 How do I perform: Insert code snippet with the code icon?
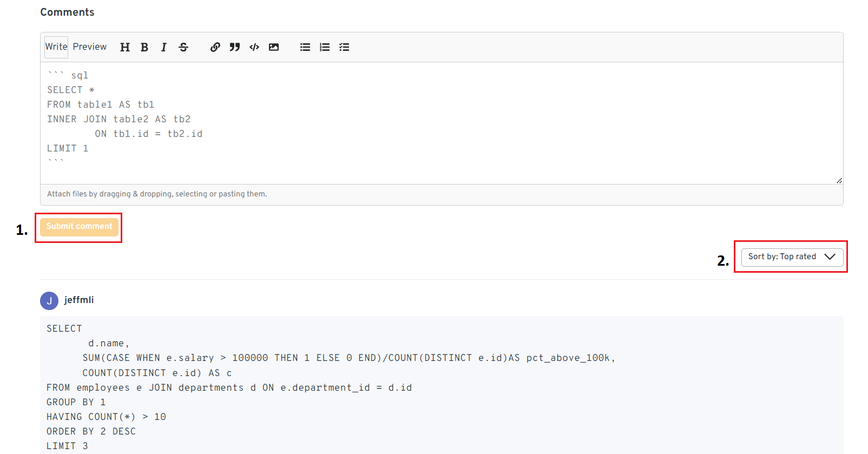(x=254, y=48)
